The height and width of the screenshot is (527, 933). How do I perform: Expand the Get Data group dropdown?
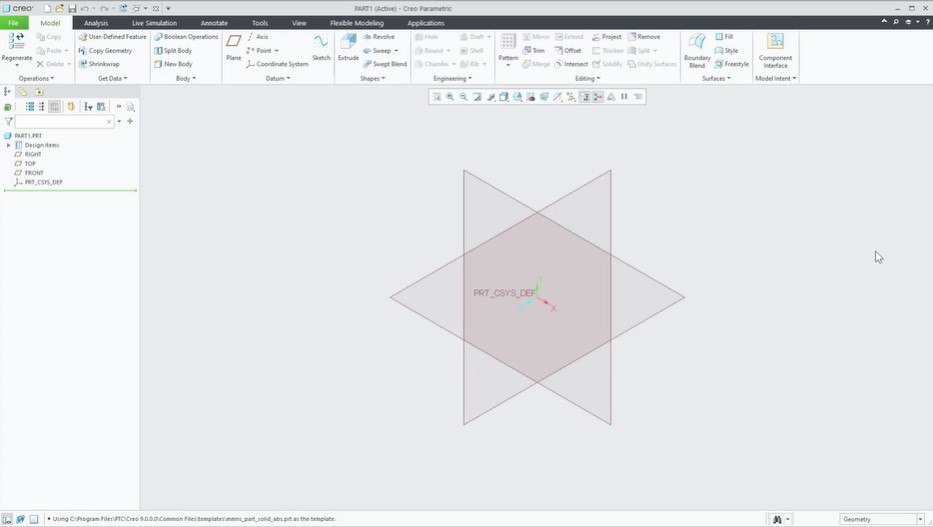(112, 79)
